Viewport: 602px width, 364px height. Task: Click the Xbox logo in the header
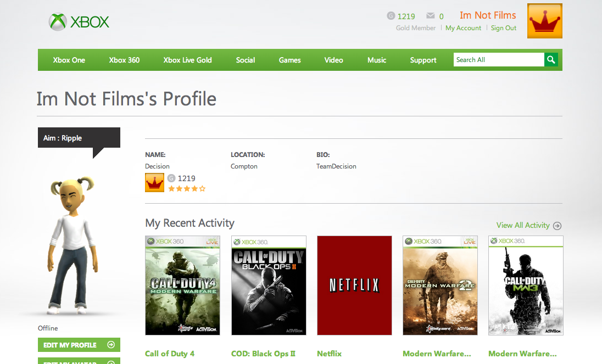click(79, 22)
